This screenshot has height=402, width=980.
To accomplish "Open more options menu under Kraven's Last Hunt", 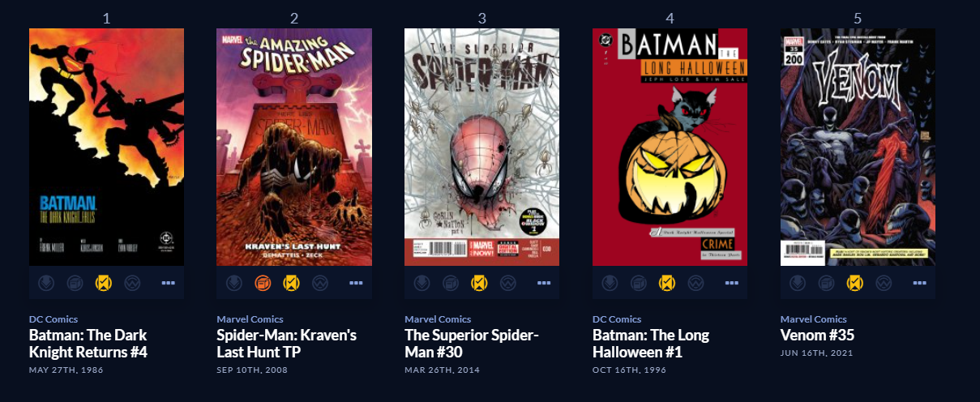I will pos(356,283).
